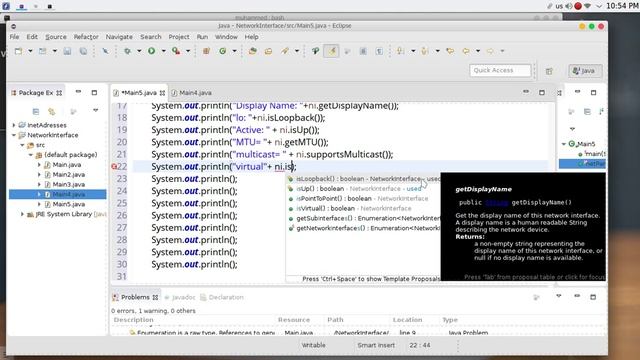Click error marker on line 22
640x360 pixels.
[x=114, y=167]
